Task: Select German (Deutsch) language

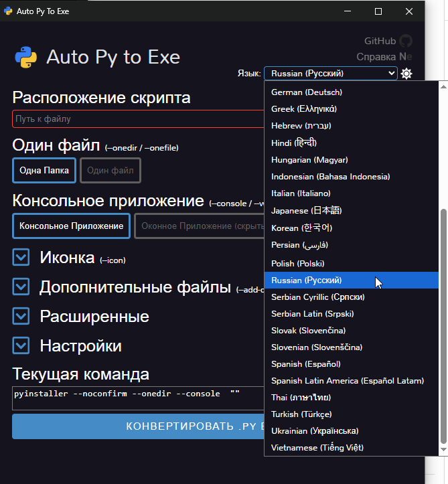Action: [x=352, y=92]
